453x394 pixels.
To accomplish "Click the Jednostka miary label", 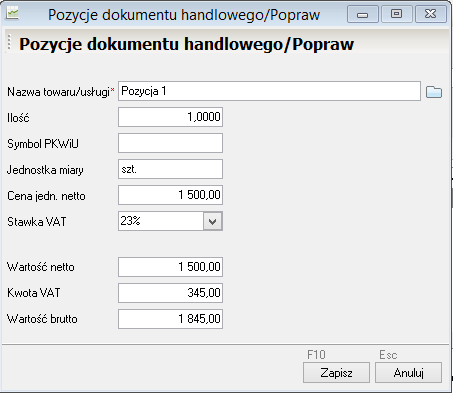I will [45, 170].
